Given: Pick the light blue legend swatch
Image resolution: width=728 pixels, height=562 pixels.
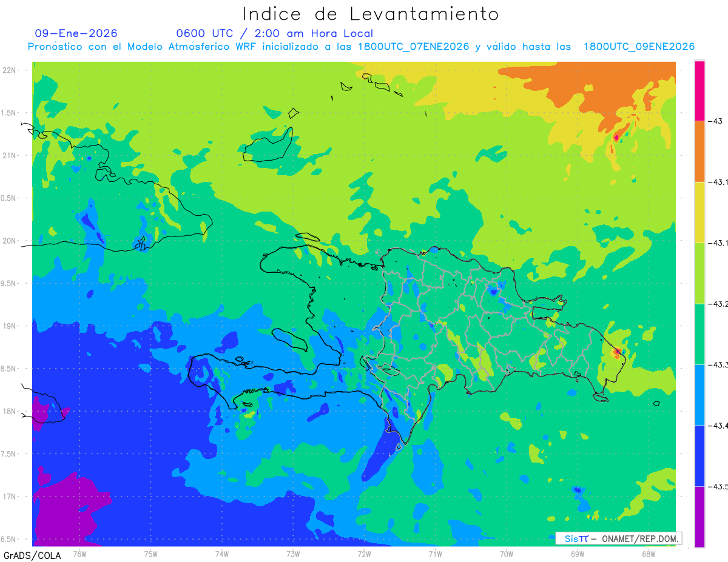Looking at the screenshot, I should click(699, 395).
